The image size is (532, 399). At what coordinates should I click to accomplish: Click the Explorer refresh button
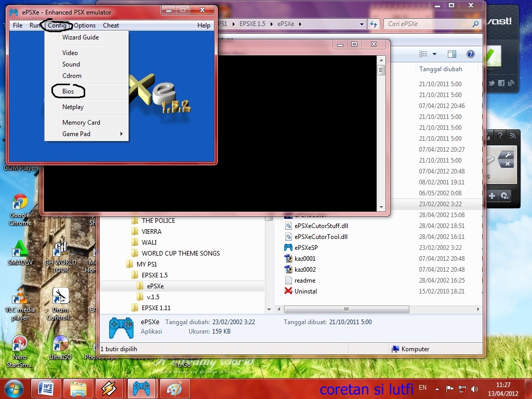tap(374, 24)
